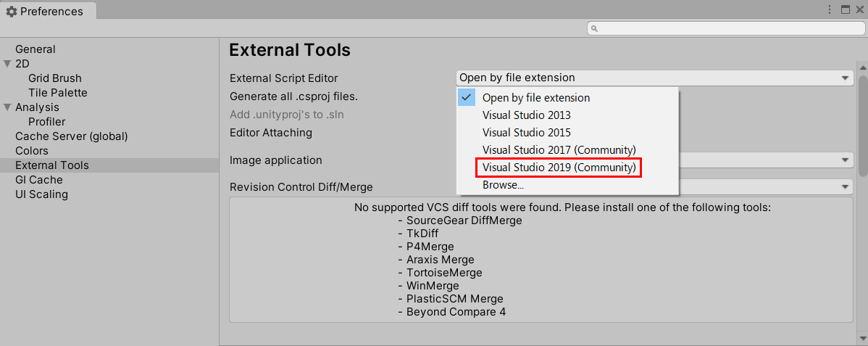This screenshot has width=868, height=346.
Task: Click the search magnifier icon
Action: click(x=595, y=28)
